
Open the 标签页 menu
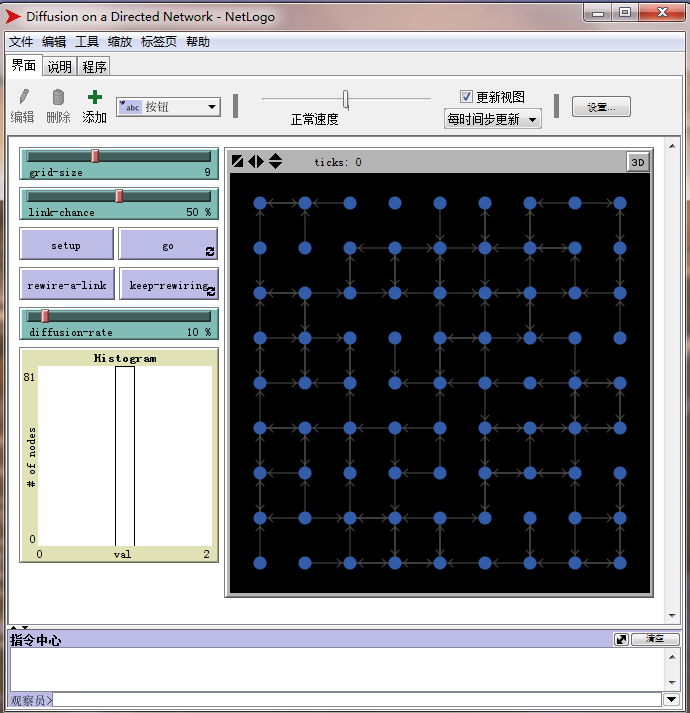[159, 42]
